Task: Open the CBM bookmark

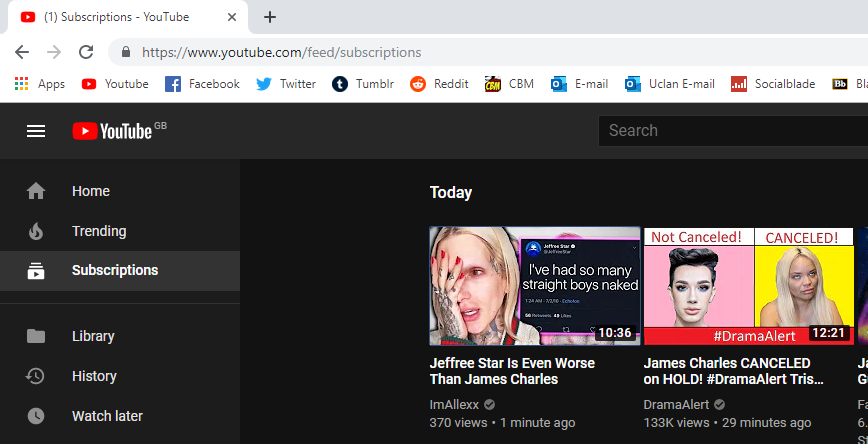Action: (509, 84)
